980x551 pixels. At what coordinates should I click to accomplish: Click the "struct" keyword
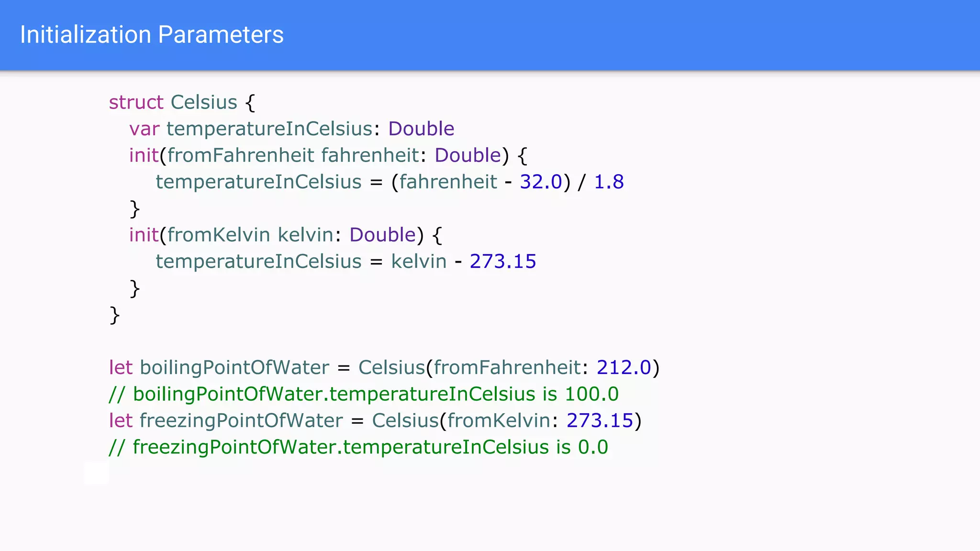pyautogui.click(x=136, y=102)
